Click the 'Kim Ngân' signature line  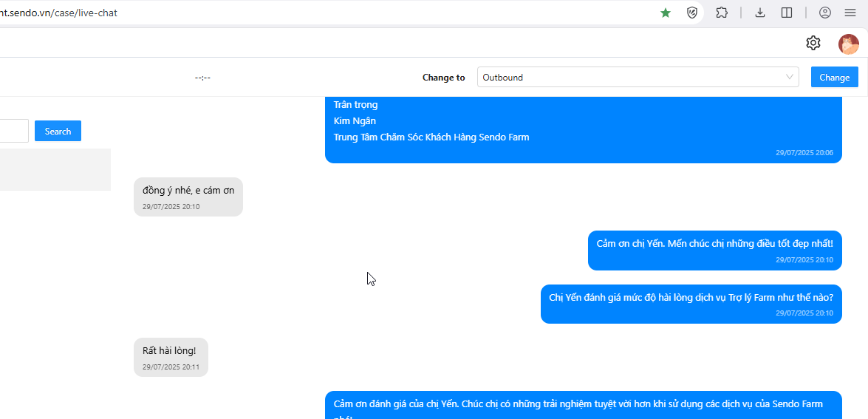[x=355, y=120]
